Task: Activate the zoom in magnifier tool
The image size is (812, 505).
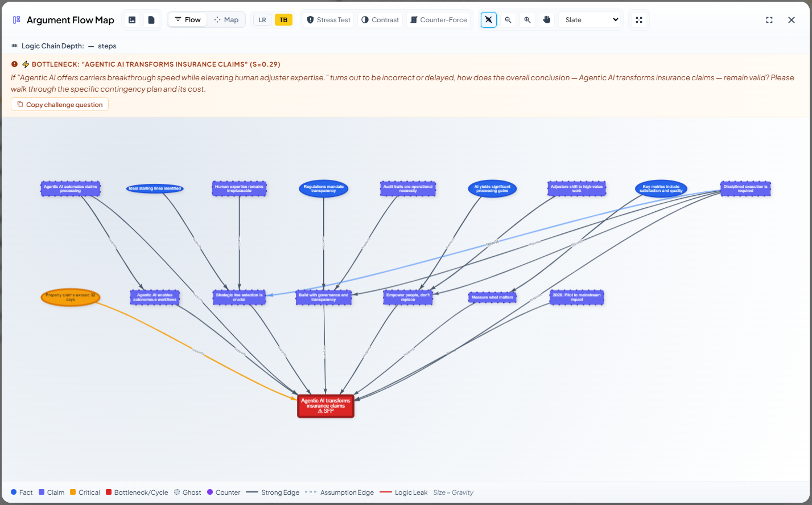Action: pos(527,19)
